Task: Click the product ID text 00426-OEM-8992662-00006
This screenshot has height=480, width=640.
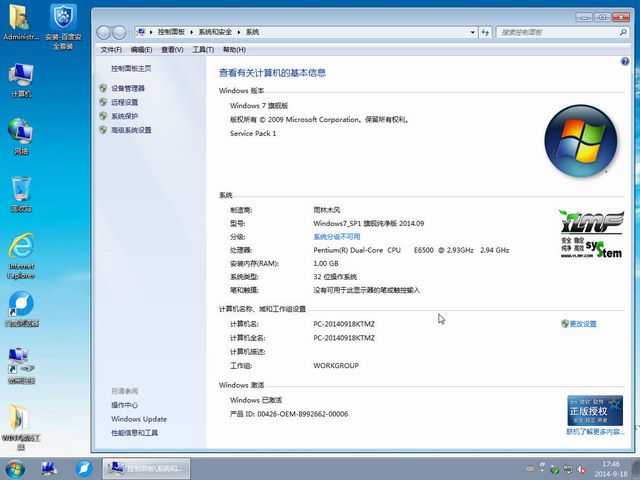Action: 302,414
